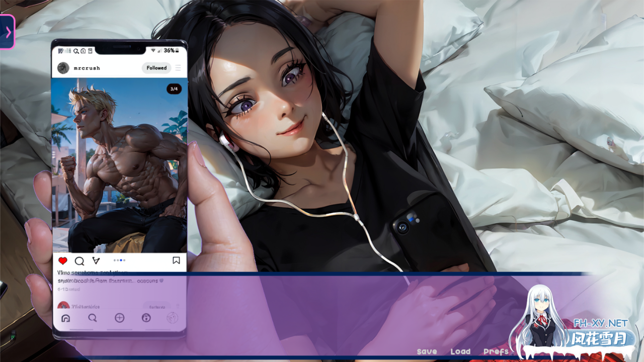Screen dimensions: 644x362
Task: Tap the bookmark save icon on post
Action: coord(176,260)
